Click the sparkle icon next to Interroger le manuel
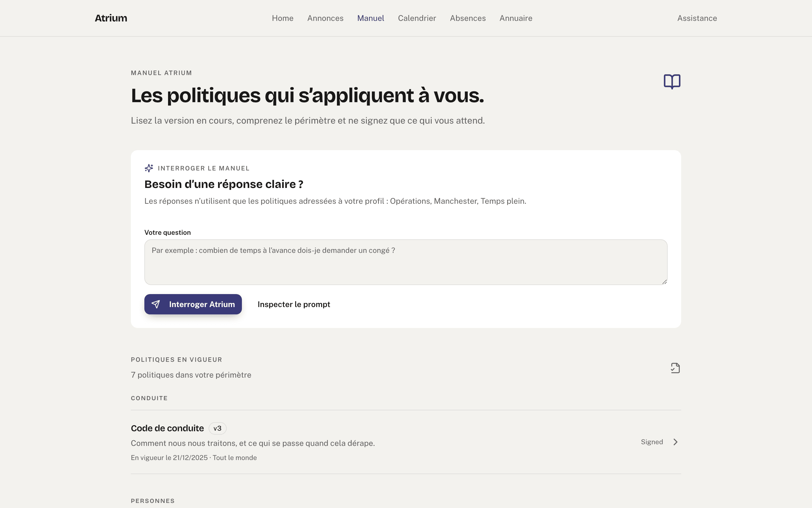This screenshot has height=508, width=812. tap(149, 168)
